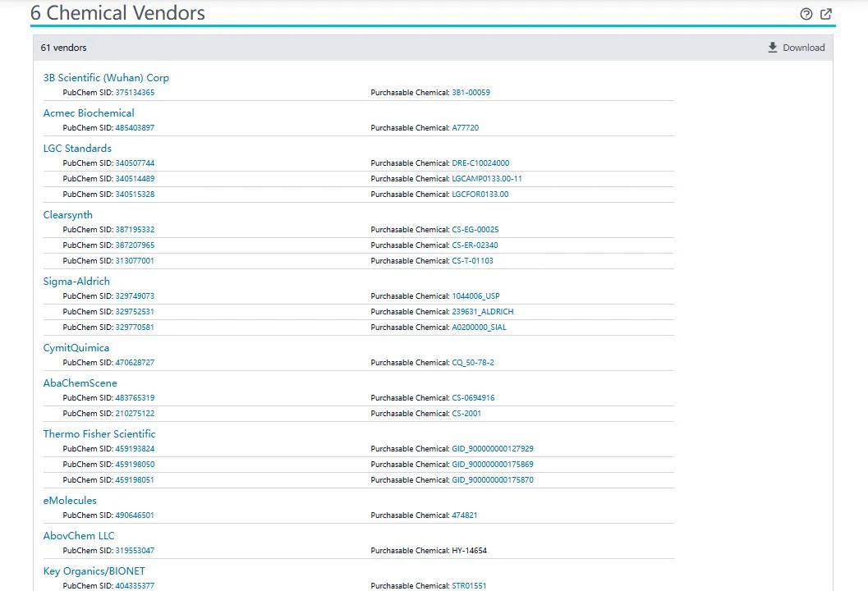This screenshot has width=868, height=591.
Task: Open purchasable chemical CS-0694916
Action: point(473,398)
